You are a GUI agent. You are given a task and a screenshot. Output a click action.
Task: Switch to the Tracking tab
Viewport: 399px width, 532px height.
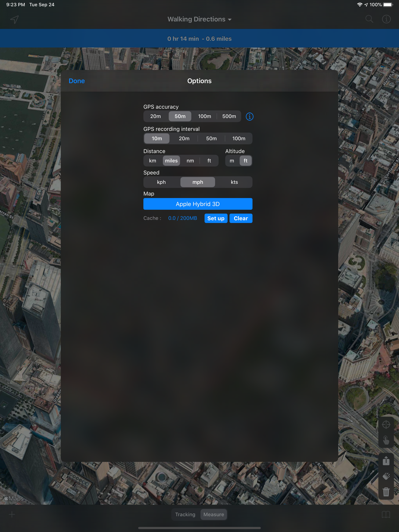click(185, 514)
